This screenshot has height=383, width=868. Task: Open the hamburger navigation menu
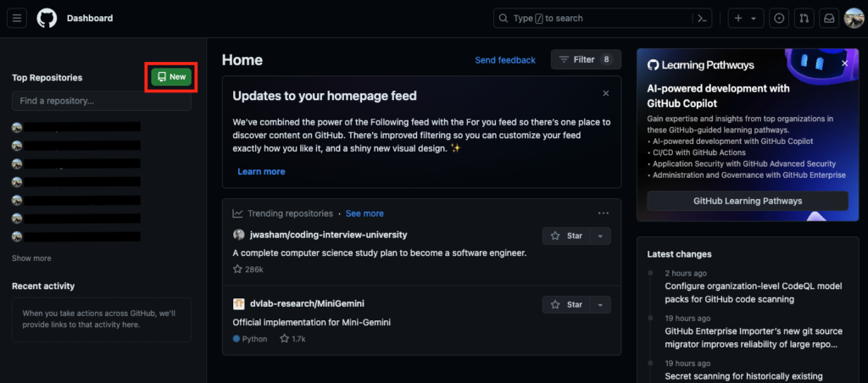coord(17,19)
